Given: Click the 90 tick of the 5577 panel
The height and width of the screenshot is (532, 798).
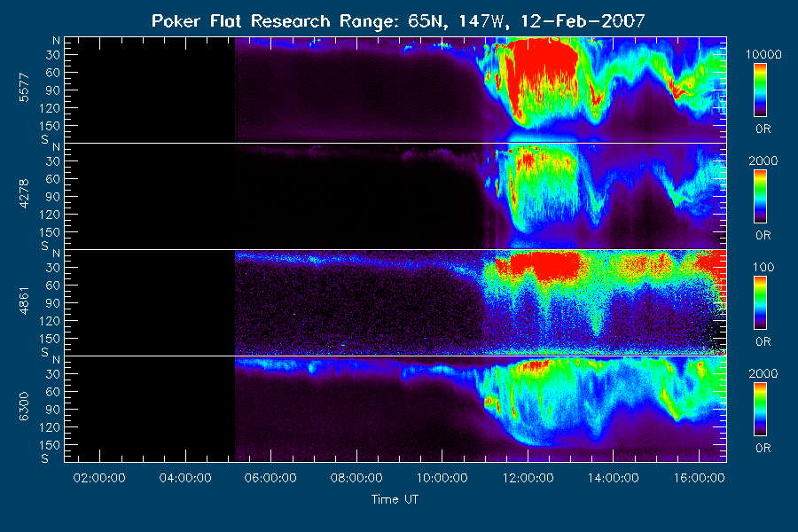Looking at the screenshot, I should (x=53, y=90).
